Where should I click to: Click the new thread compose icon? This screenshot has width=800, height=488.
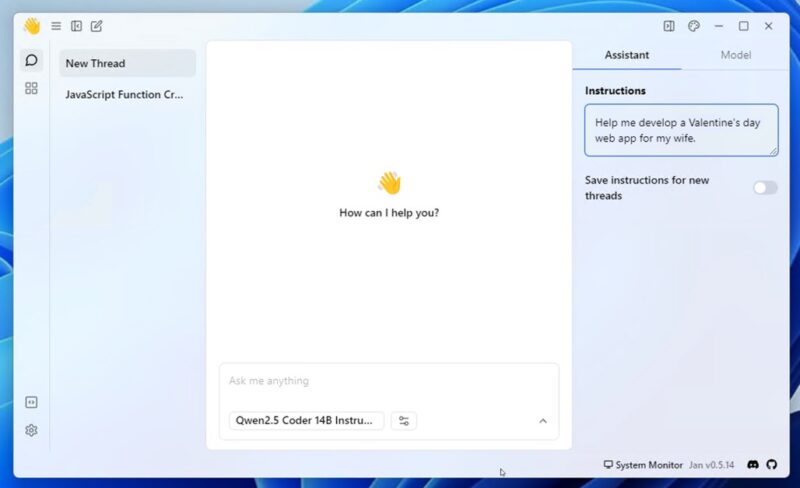[96, 26]
